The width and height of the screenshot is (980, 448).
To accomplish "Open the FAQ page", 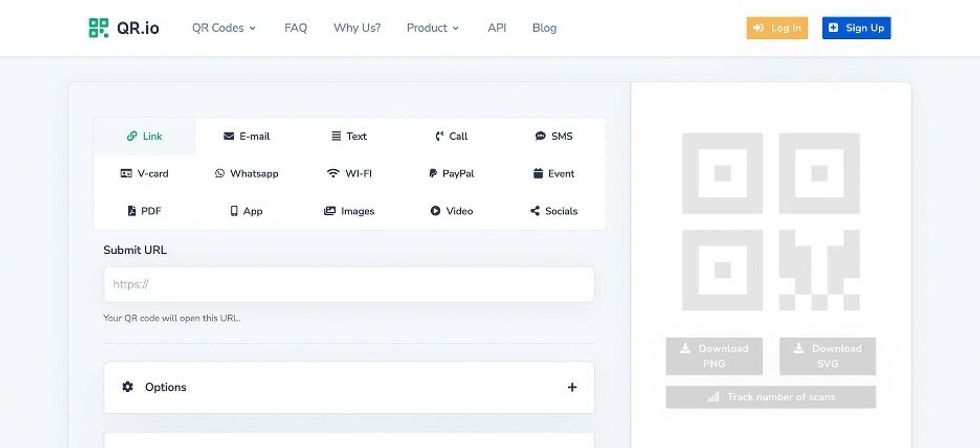I will [x=295, y=28].
